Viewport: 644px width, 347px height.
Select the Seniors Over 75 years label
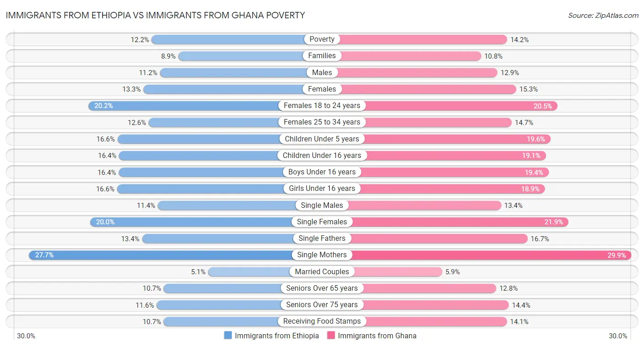[322, 305]
